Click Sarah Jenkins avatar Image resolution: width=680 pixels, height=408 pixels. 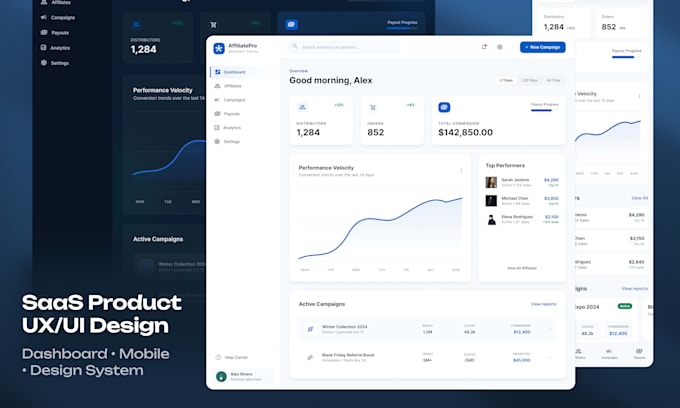coord(491,182)
